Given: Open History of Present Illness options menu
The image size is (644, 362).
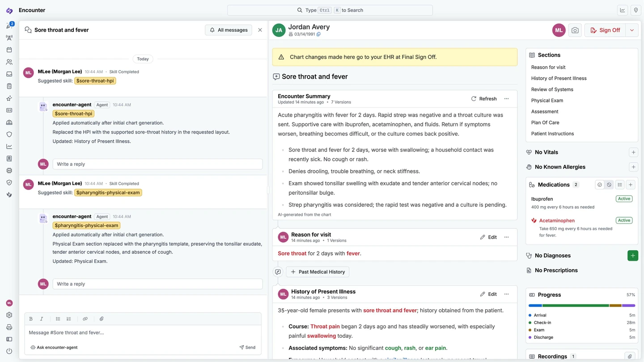Looking at the screenshot, I should pyautogui.click(x=507, y=294).
